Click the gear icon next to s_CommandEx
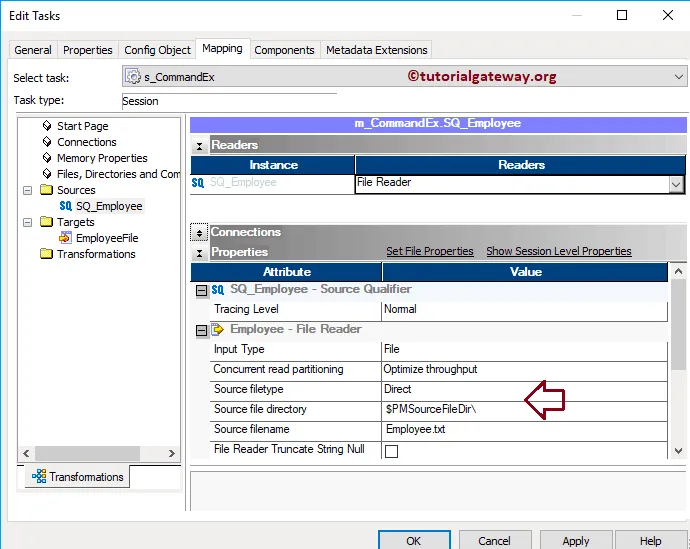This screenshot has height=549, width=690. tap(132, 77)
